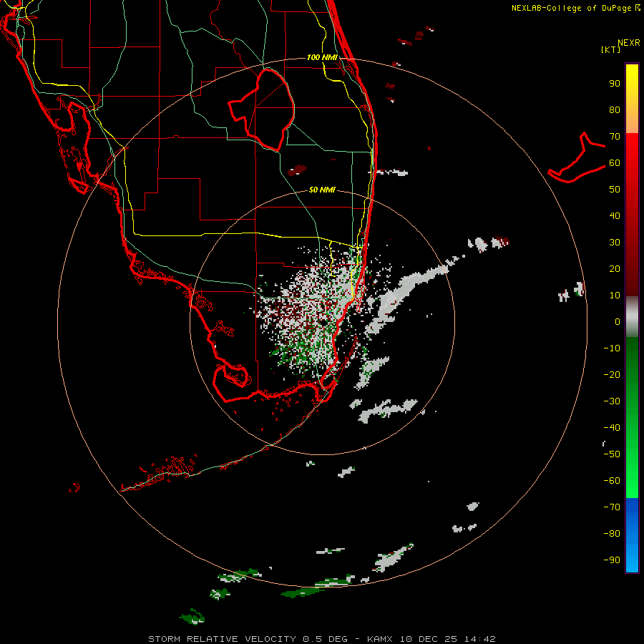Click the 14:42 timestamp in the caption
This screenshot has height=644, width=644.
(479, 639)
